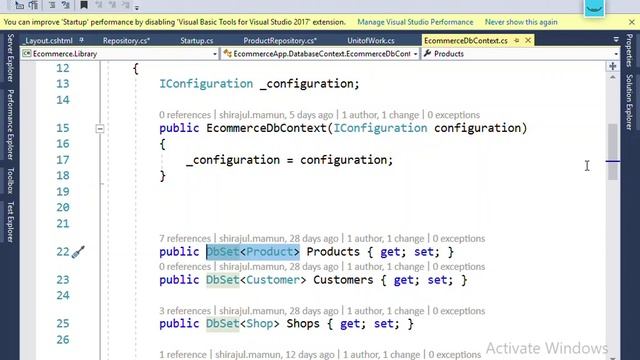Open the toolbar overflow options arrow
Screen dimensions: 640x360
pos(137,7)
